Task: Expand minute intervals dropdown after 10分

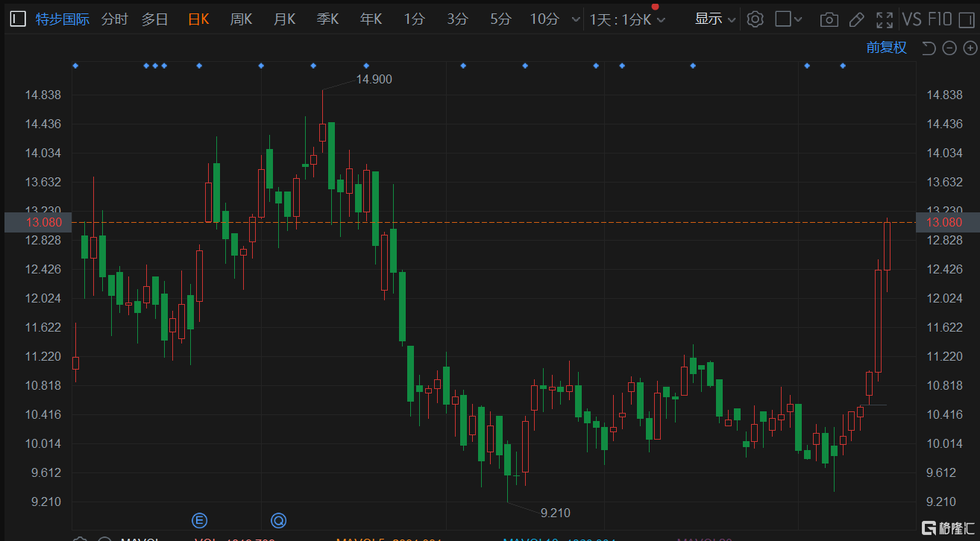Action: point(575,19)
